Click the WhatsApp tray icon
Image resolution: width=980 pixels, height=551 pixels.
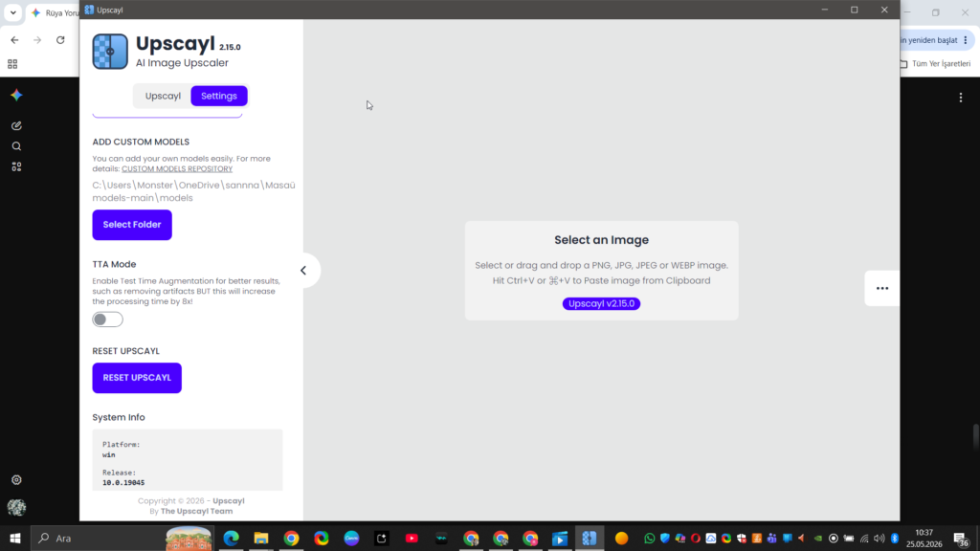click(x=650, y=538)
